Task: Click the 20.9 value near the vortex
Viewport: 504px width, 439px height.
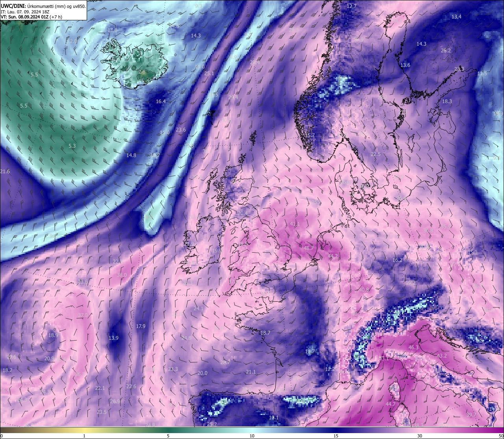Action: [49, 359]
